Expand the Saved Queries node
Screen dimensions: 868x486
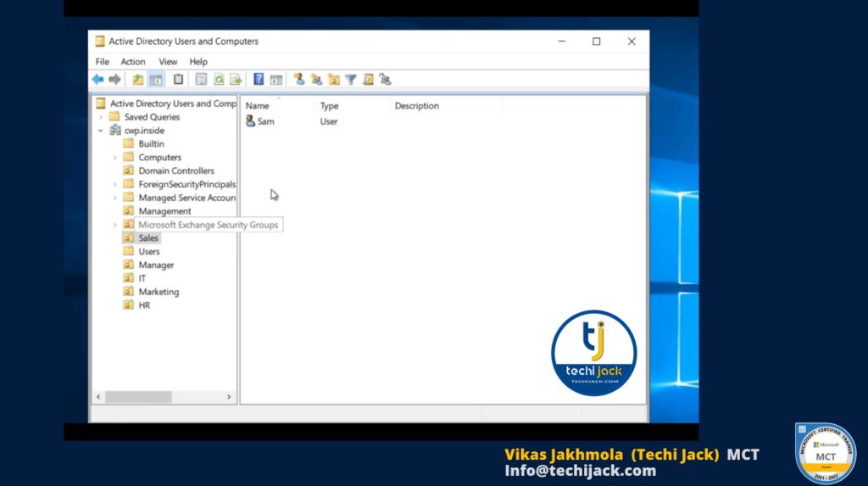click(x=101, y=117)
